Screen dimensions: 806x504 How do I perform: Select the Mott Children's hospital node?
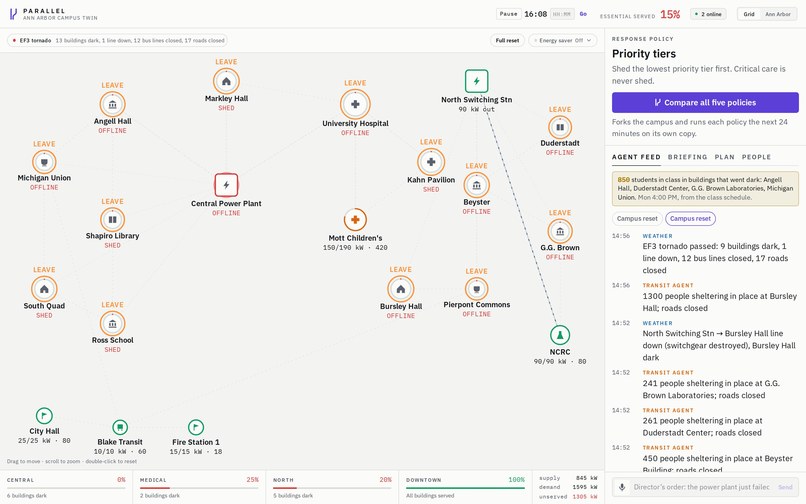[x=355, y=220]
